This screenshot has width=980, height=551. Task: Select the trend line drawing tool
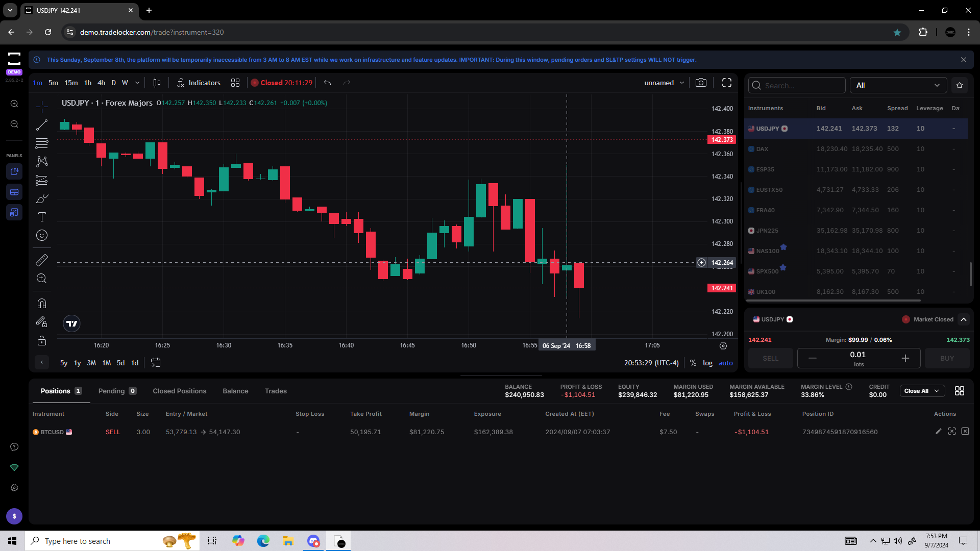[42, 125]
